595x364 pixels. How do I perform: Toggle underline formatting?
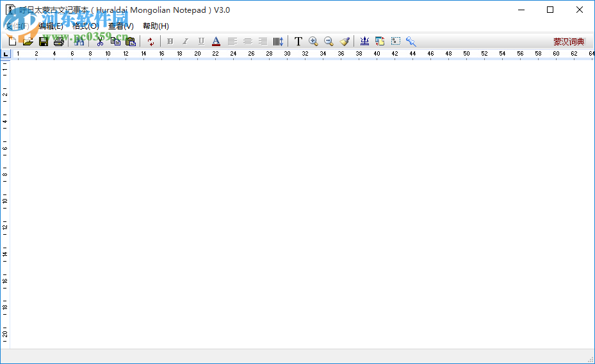(x=201, y=42)
